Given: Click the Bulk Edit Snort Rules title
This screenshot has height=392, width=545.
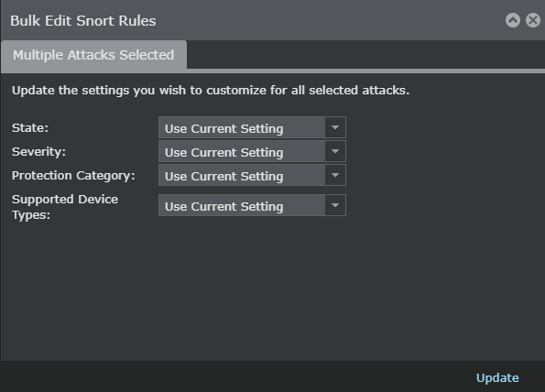Looking at the screenshot, I should pyautogui.click(x=83, y=21).
